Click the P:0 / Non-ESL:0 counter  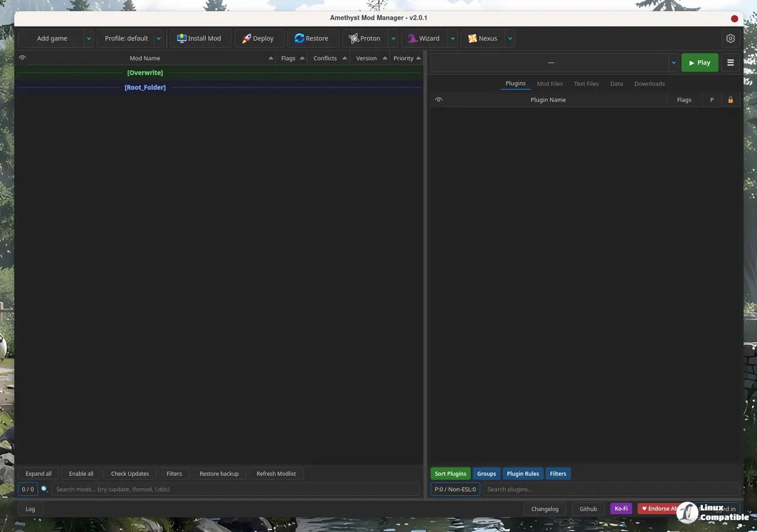pos(455,489)
